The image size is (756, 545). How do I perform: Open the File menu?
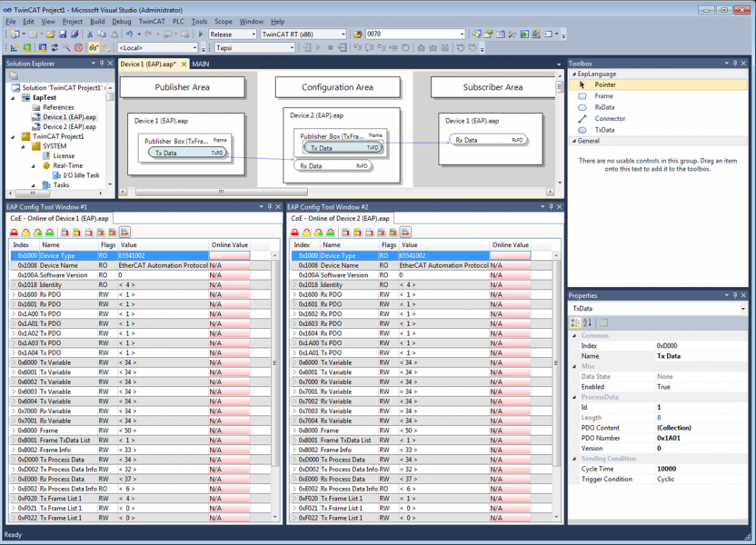(x=11, y=22)
